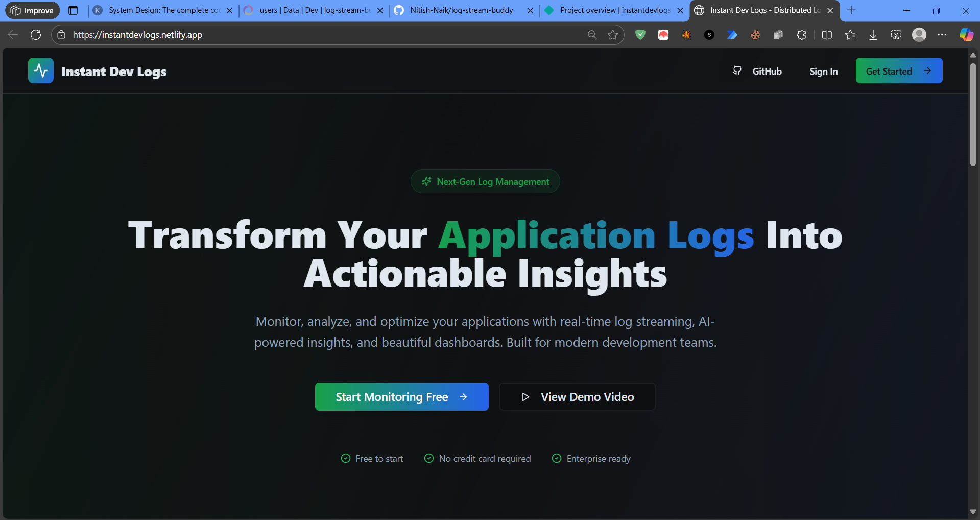980x520 pixels.
Task: Open the Downloads icon
Action: tap(873, 35)
